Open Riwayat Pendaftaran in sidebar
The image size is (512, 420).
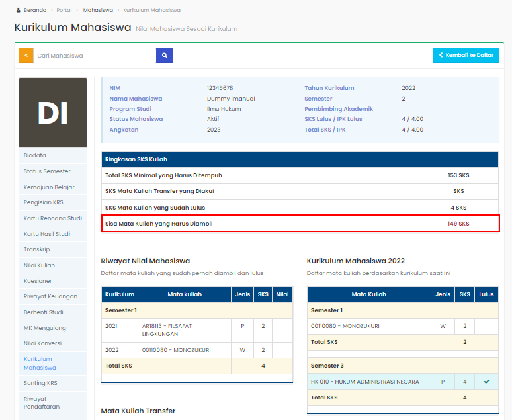(53, 403)
